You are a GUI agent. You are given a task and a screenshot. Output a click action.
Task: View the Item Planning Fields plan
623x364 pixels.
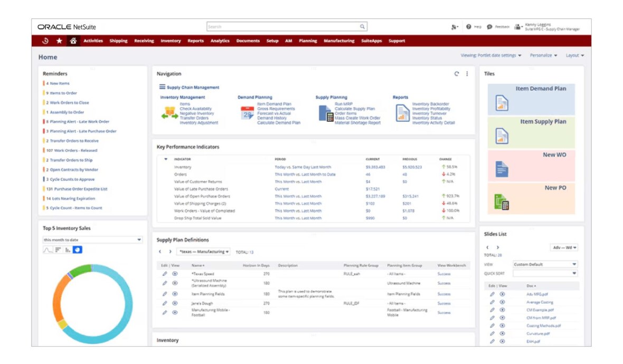click(175, 294)
